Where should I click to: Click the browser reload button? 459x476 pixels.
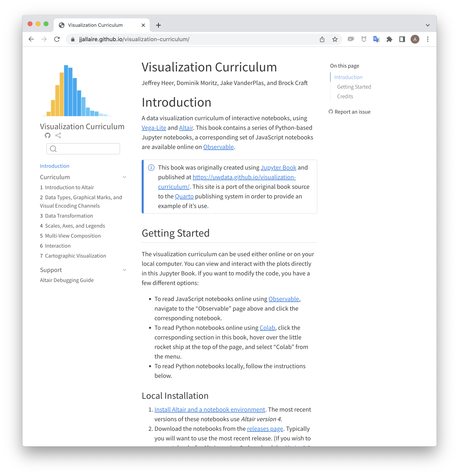[57, 39]
